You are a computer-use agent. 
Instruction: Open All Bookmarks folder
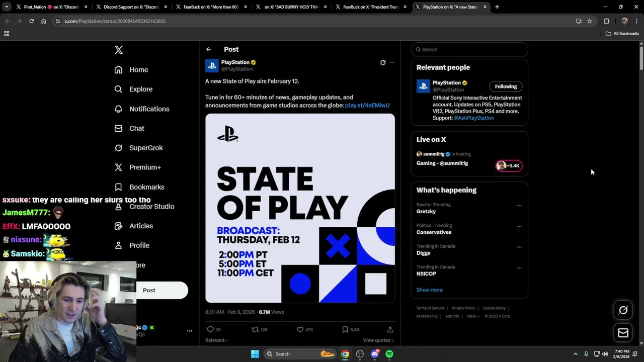coord(622,34)
